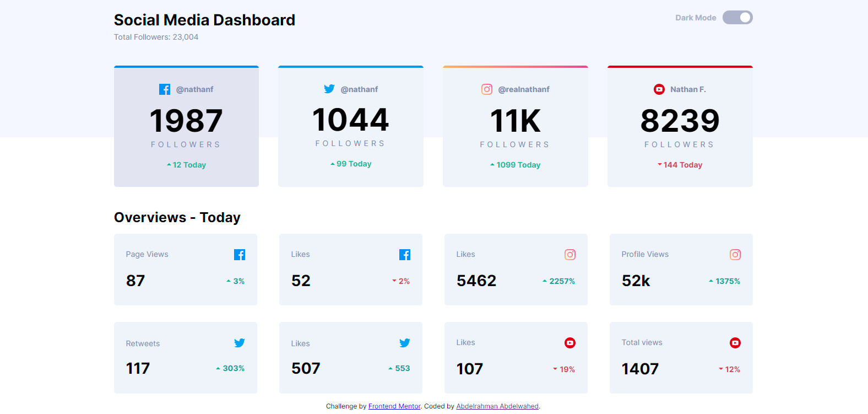Click the 'Total views' label
This screenshot has height=414, width=868.
[x=642, y=342]
